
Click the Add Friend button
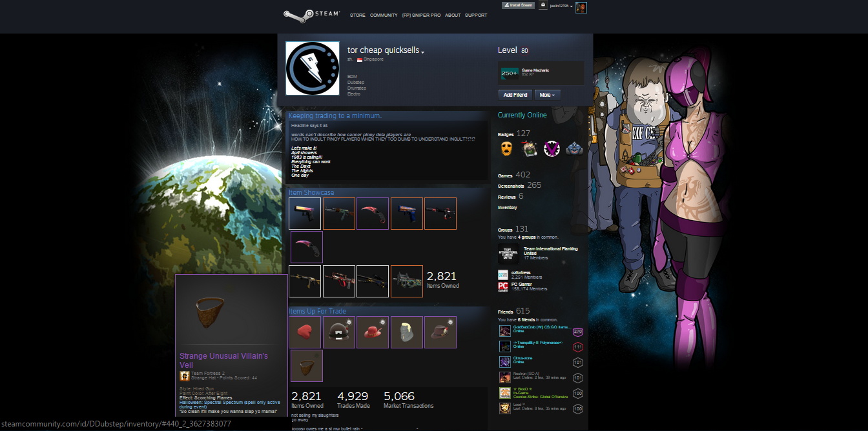click(515, 95)
